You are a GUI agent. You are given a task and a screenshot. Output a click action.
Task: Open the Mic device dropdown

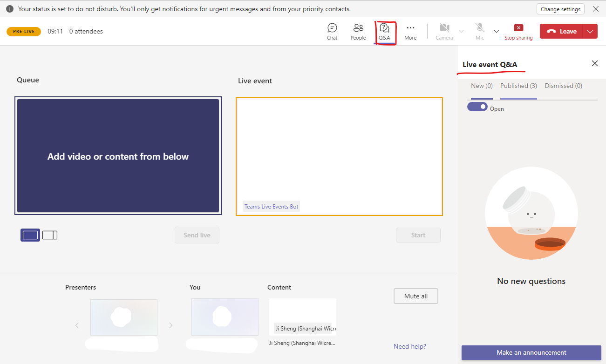click(496, 32)
